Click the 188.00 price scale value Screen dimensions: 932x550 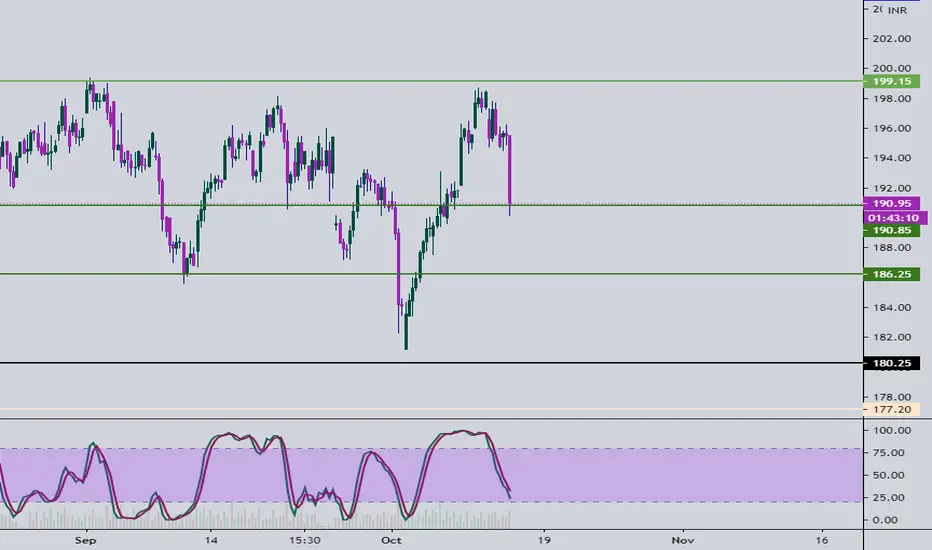pos(892,247)
